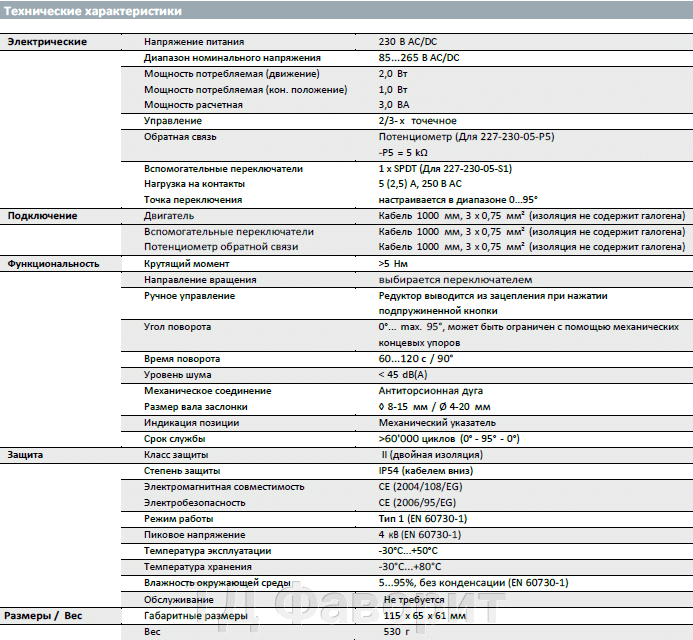Select the 'Обратная связь' row label

tap(180, 136)
